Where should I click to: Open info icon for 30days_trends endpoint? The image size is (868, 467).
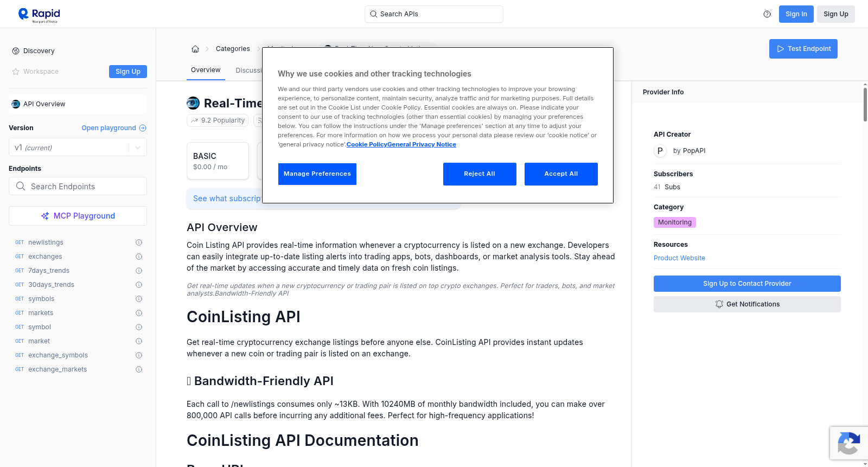(139, 285)
